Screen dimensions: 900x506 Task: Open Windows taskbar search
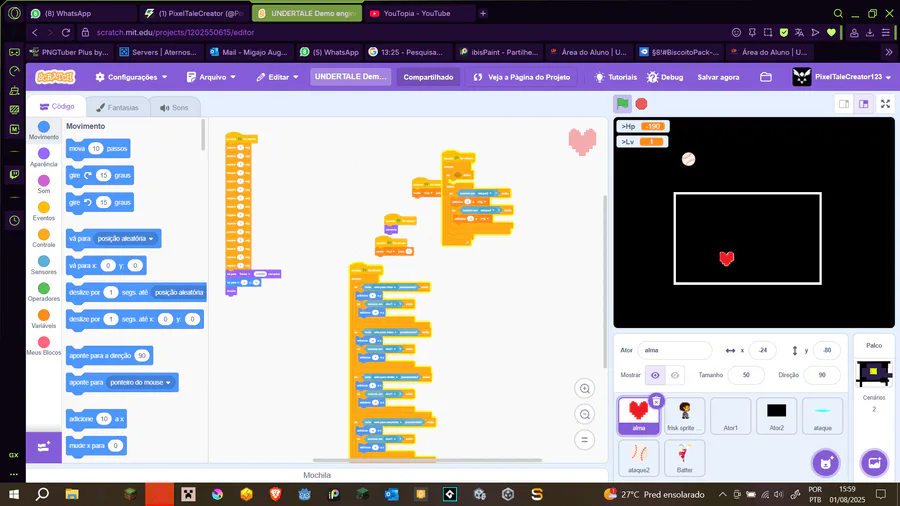tap(42, 495)
